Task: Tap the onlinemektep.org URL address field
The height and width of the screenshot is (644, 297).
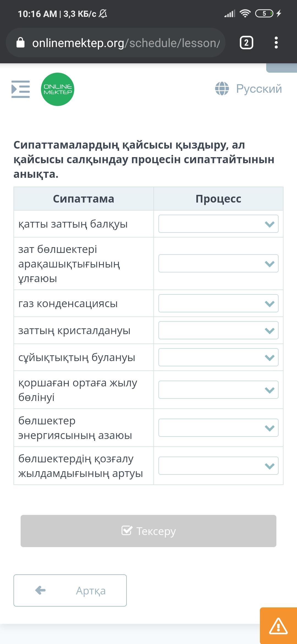Action: pos(126,43)
